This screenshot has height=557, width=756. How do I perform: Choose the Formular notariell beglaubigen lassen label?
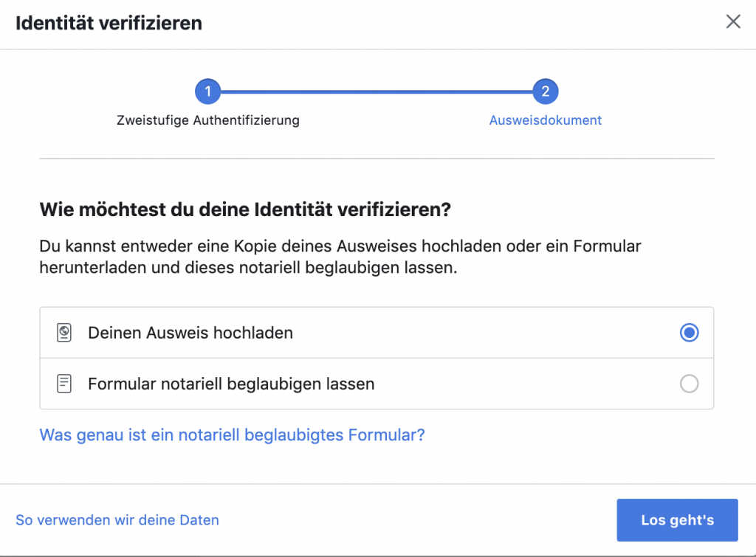pos(231,384)
